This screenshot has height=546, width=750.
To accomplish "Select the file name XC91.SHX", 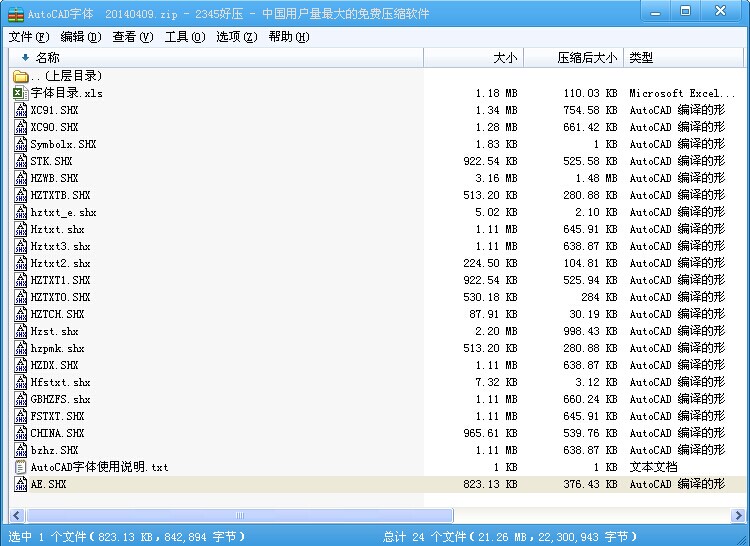I will point(54,110).
